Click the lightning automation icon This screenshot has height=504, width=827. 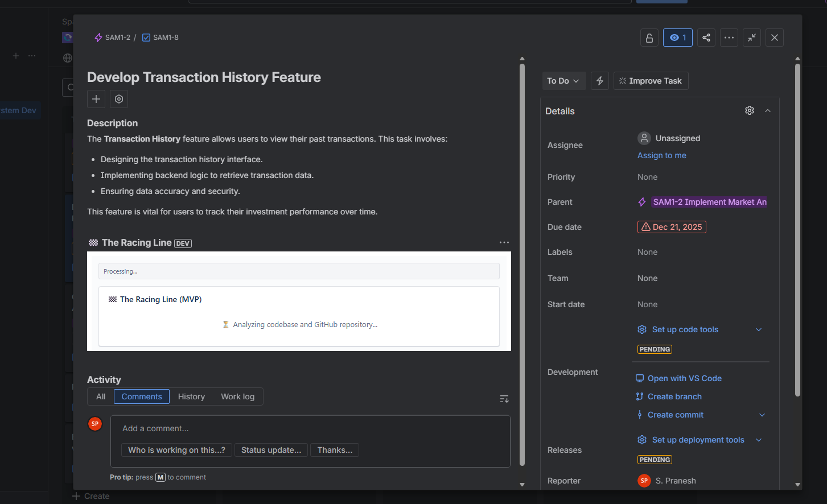600,81
